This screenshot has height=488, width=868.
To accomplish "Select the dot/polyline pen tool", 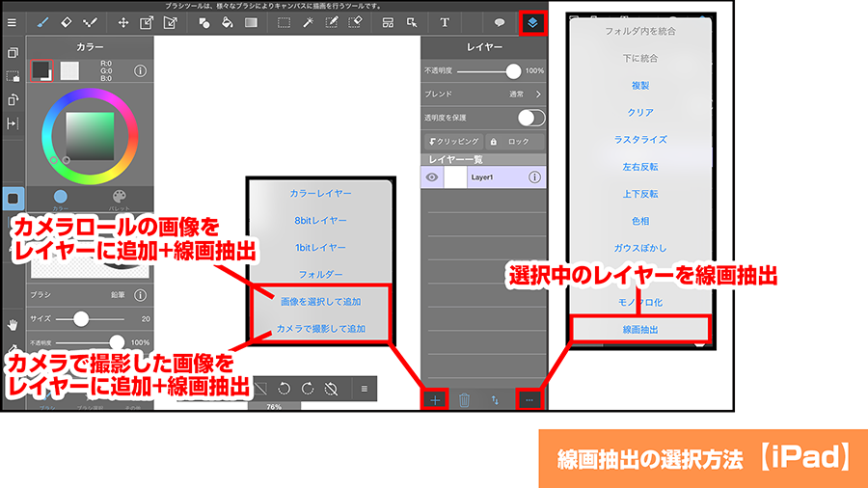I will [90, 23].
